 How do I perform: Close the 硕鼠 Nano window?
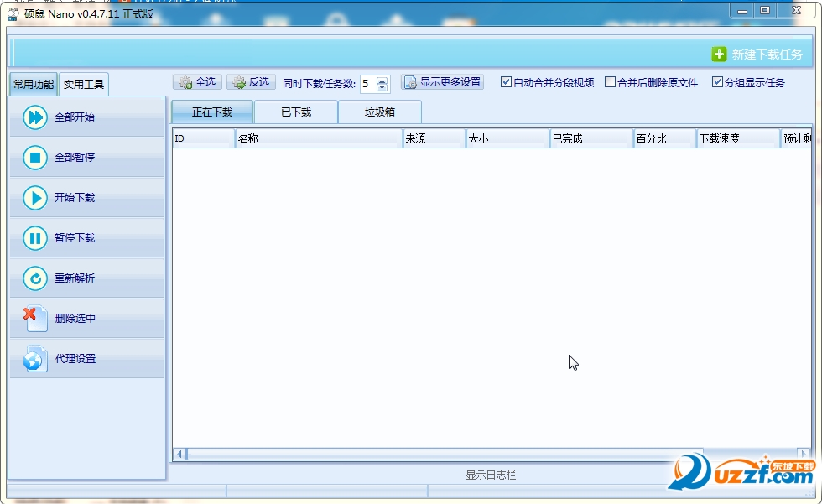(796, 11)
